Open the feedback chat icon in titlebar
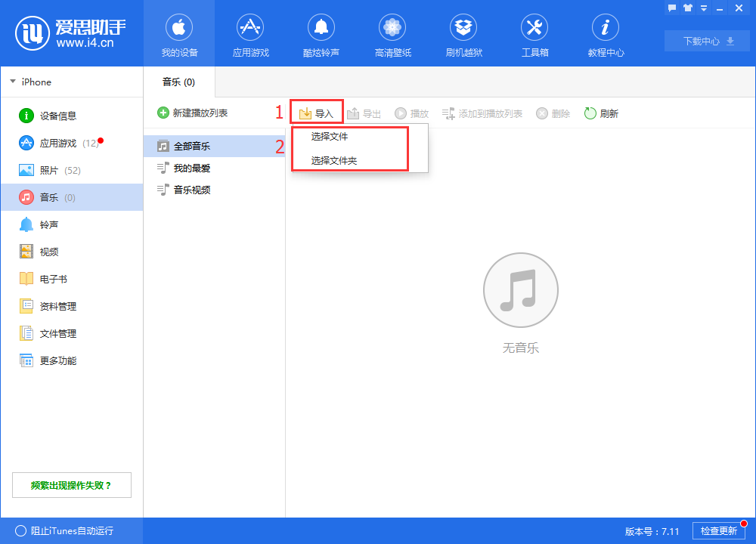 point(671,8)
